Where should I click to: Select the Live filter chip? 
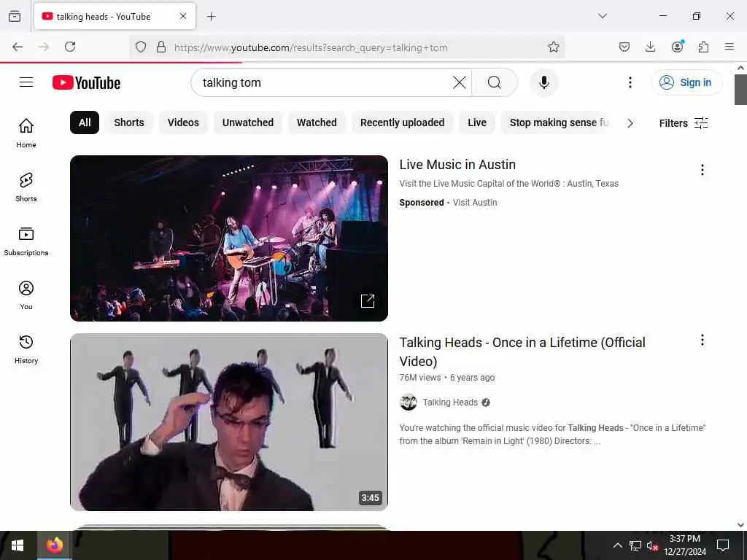click(x=477, y=122)
